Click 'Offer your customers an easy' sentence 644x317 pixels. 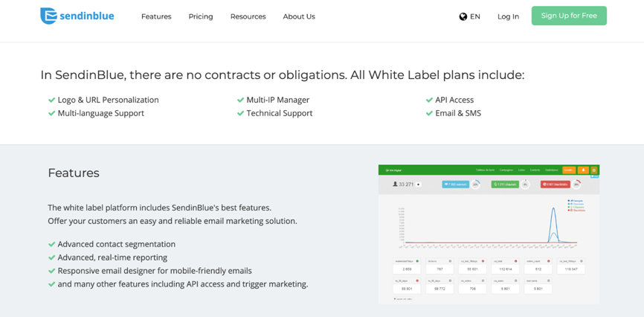click(173, 221)
